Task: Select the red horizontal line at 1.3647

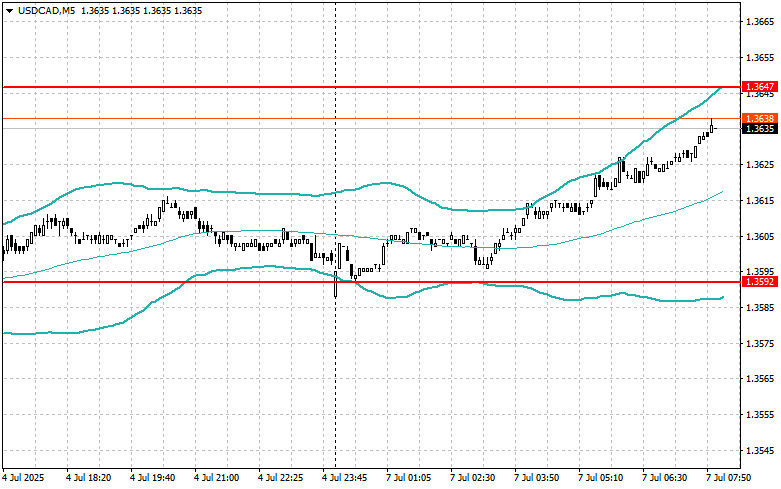Action: [x=371, y=87]
